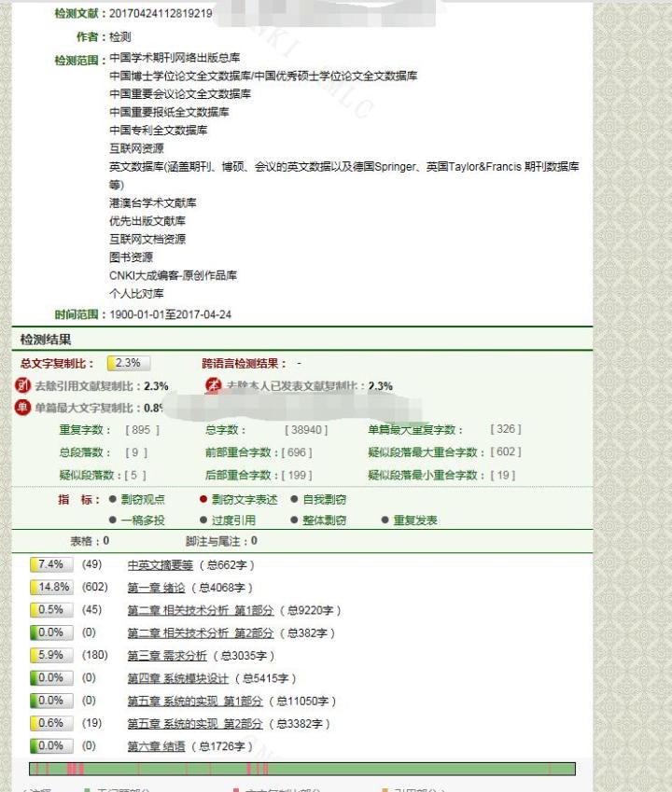Open the 中英文摘要等 section link
The image size is (672, 792).
point(160,565)
